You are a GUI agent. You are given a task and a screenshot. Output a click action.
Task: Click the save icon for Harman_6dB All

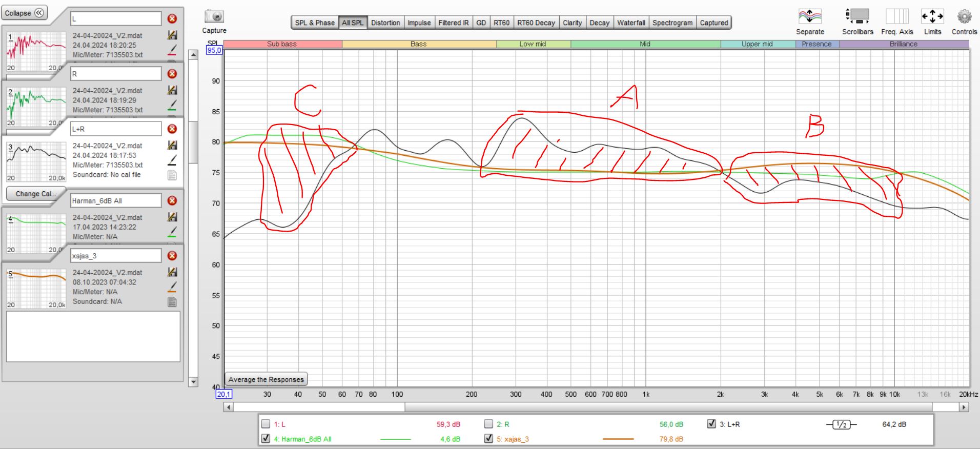(172, 217)
